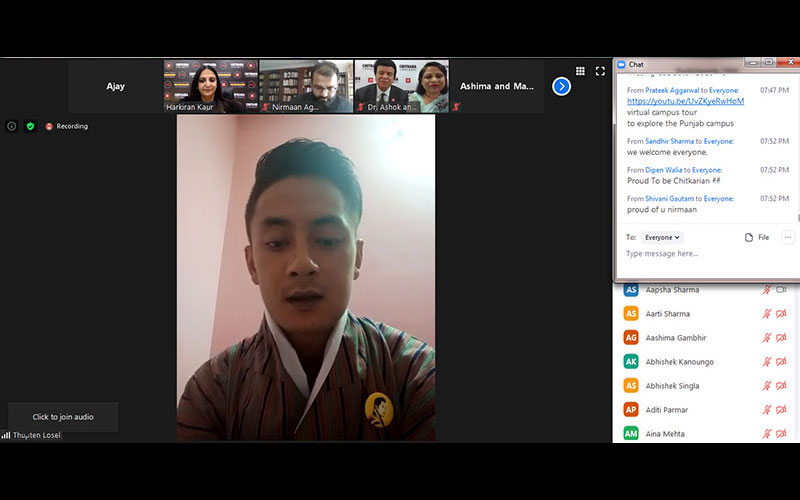
Task: Open the 'Everyone' recipient dropdown
Action: point(662,237)
